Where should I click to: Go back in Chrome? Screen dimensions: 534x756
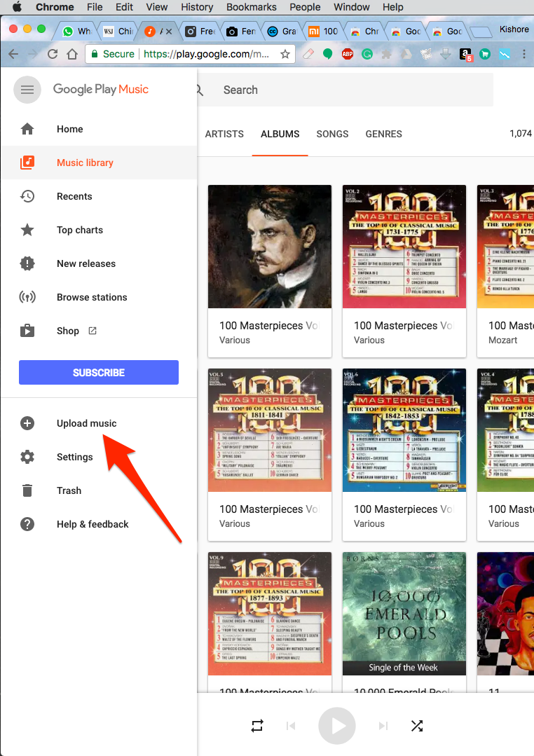[x=13, y=54]
